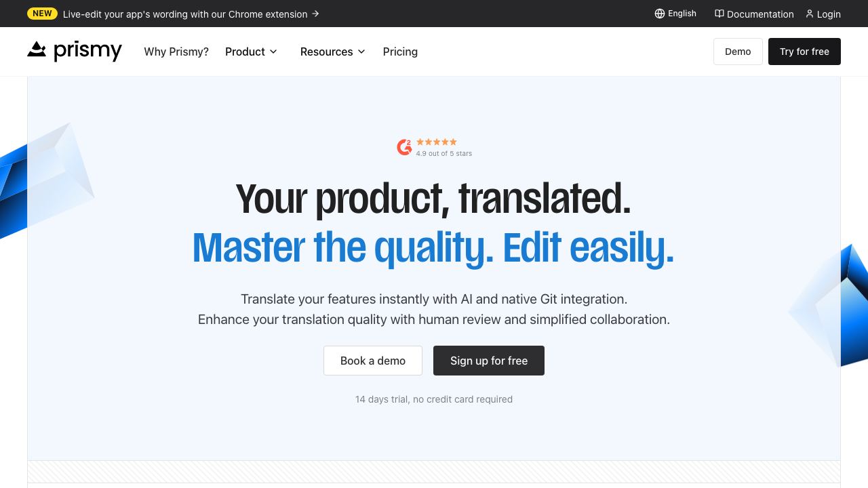
Task: Click the 'Enhance your translation quality' sentence
Action: [x=434, y=319]
